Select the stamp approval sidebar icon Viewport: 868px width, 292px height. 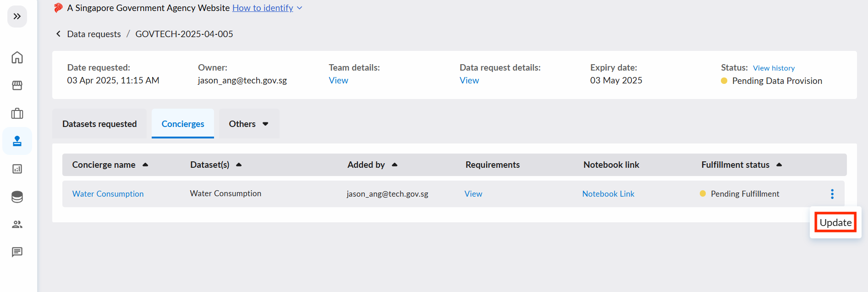point(17,141)
